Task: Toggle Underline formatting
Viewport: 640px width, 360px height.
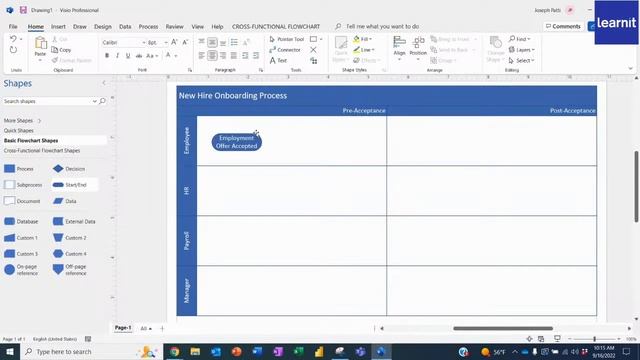Action: point(128,56)
